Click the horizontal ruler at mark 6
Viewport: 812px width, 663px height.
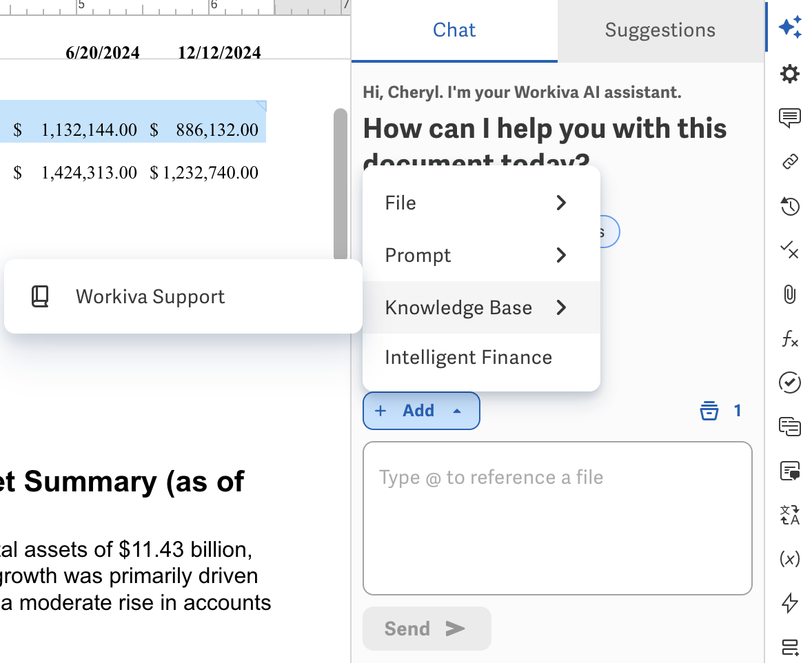(x=214, y=6)
